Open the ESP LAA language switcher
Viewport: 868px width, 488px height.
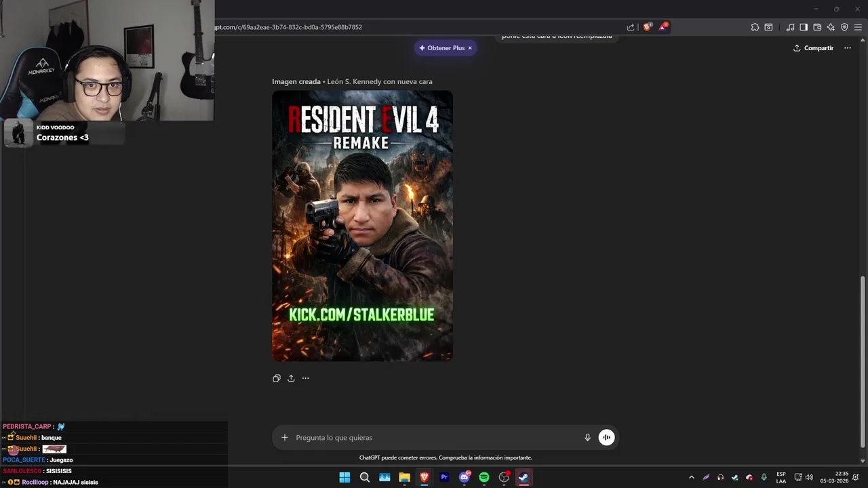(781, 477)
